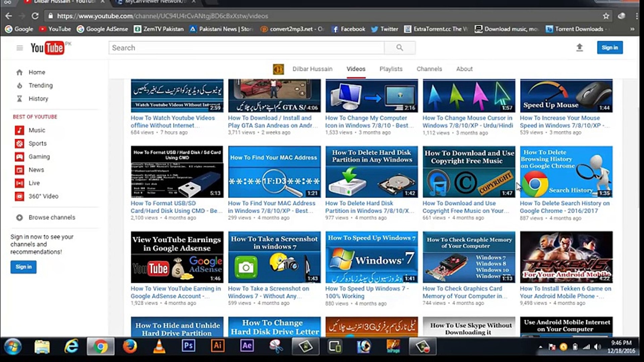Open Home from the YouTube sidebar

coord(19,72)
